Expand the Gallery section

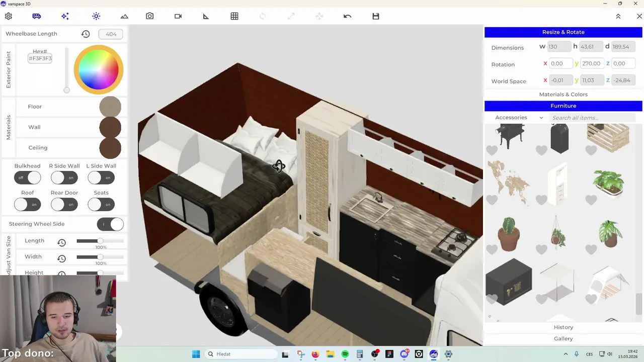pyautogui.click(x=563, y=339)
